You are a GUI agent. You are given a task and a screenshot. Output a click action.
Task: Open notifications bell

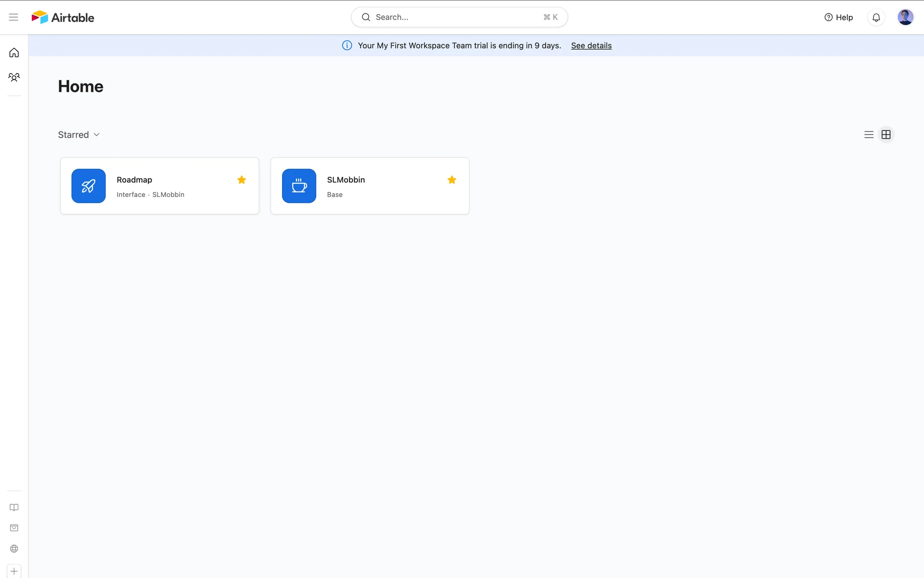[876, 17]
